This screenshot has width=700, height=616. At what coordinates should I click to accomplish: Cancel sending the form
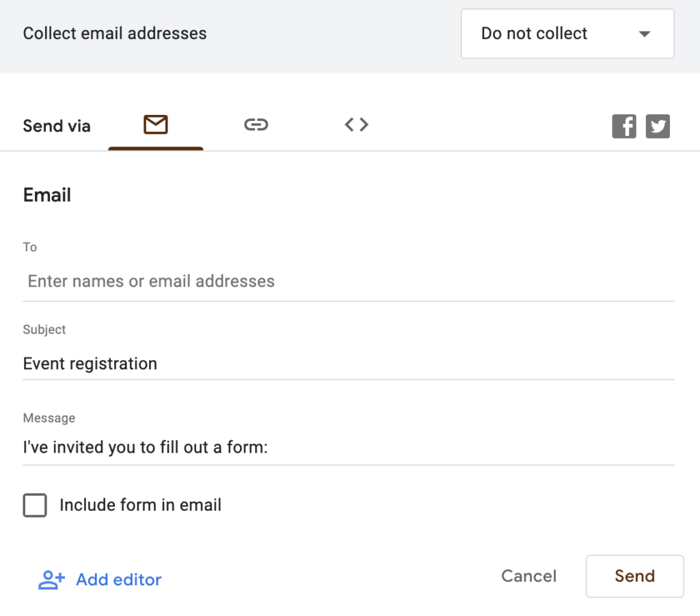tap(528, 576)
